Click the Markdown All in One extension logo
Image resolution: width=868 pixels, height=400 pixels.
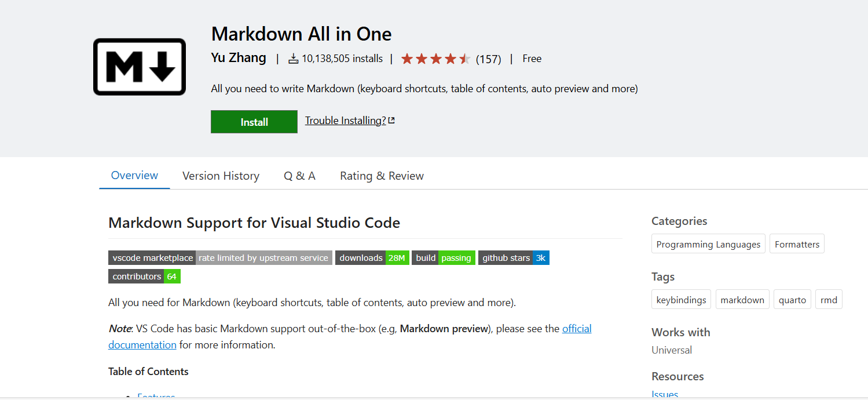(x=140, y=67)
